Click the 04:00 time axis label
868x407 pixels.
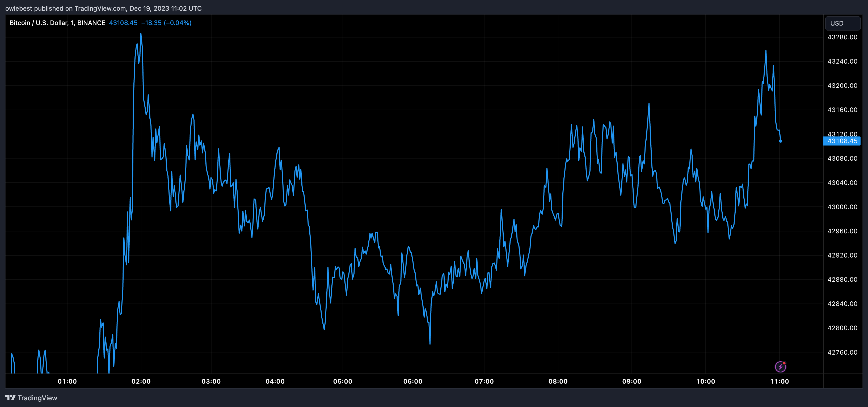275,381
